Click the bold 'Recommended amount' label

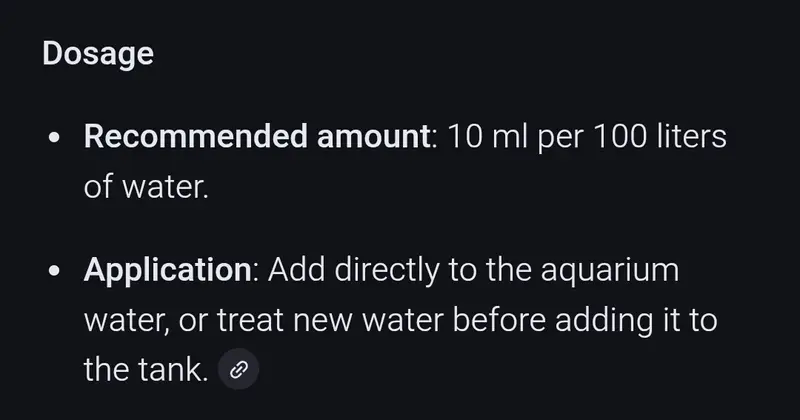[255, 138]
